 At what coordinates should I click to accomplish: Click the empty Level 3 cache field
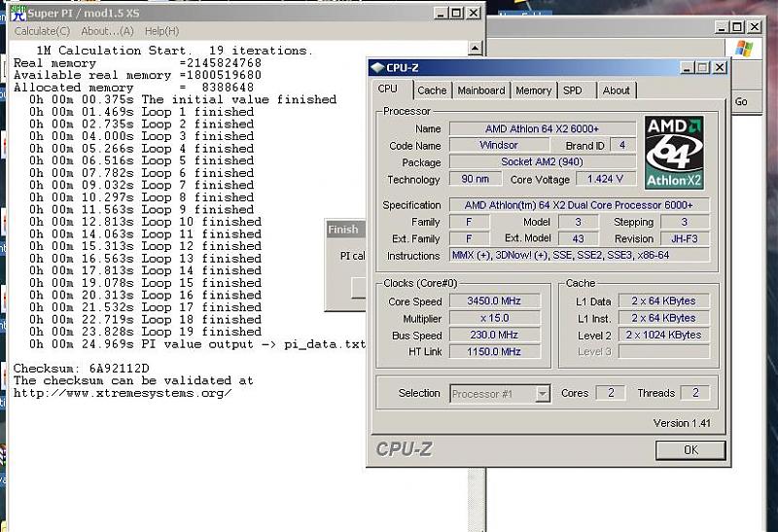pos(664,352)
